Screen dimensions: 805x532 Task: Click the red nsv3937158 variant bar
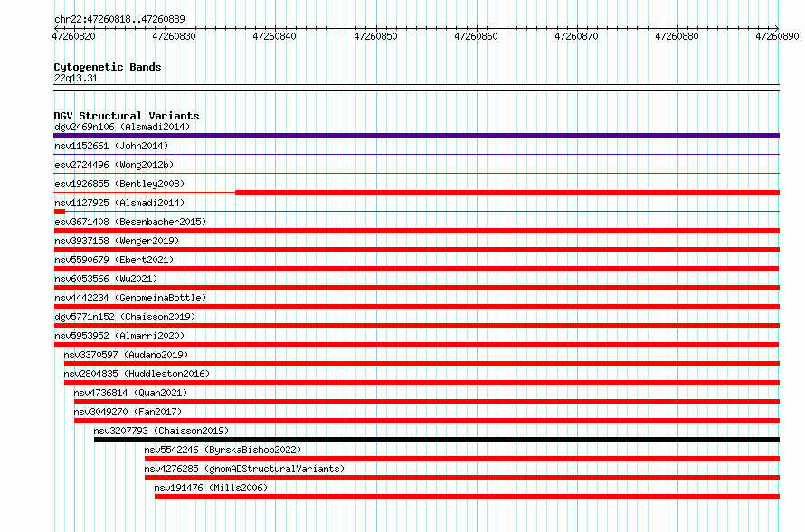[x=416, y=250]
